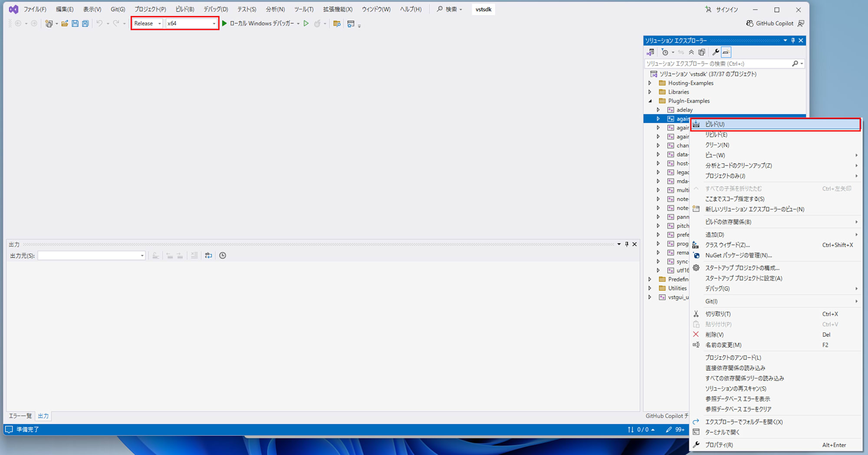This screenshot has height=455, width=868.
Task: Click the 0 / 0 status bar indicator
Action: click(x=641, y=429)
